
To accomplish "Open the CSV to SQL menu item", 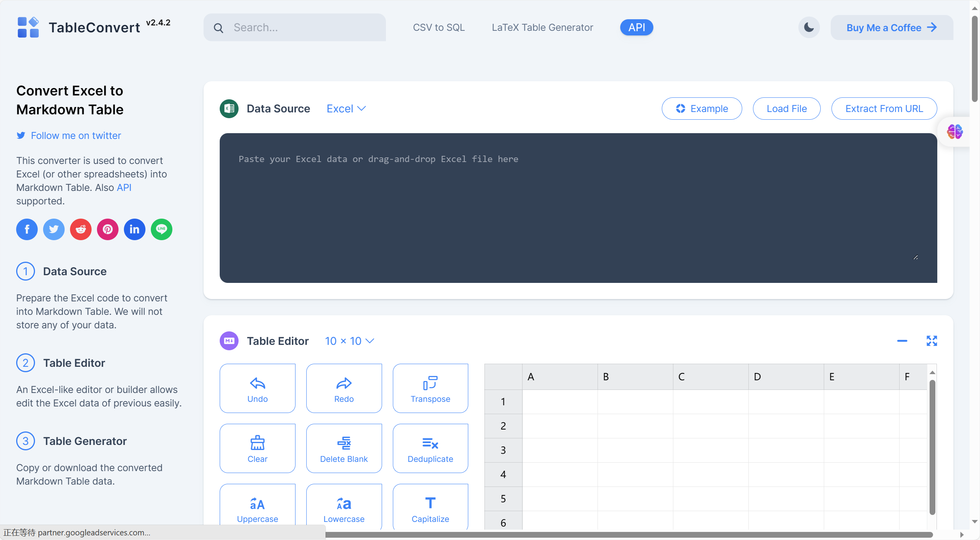I will (x=439, y=28).
